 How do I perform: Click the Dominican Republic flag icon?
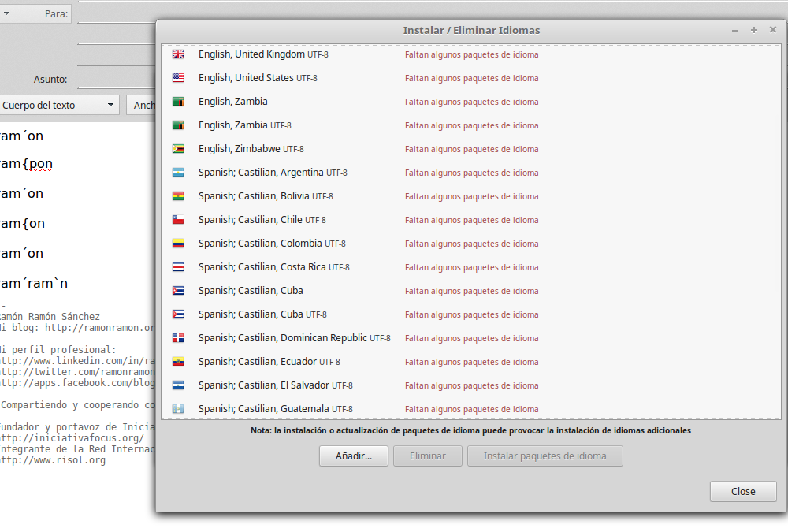pos(178,338)
